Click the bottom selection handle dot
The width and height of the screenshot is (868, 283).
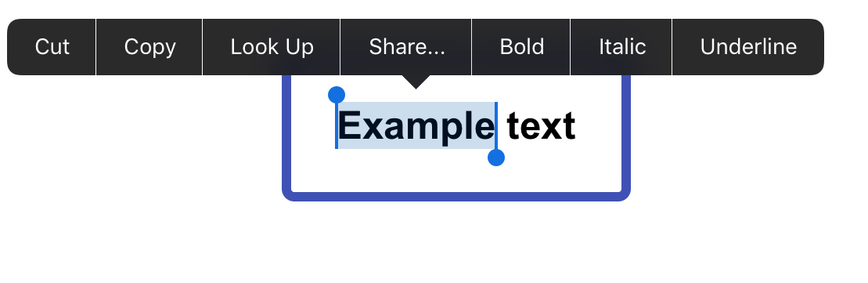496,158
